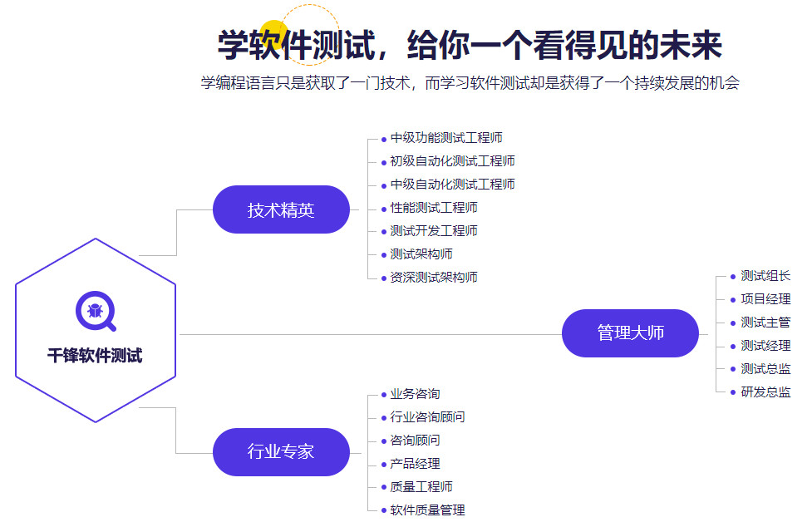The image size is (812, 522).
Task: Select the 千锋软件测试 label
Action: [96, 353]
